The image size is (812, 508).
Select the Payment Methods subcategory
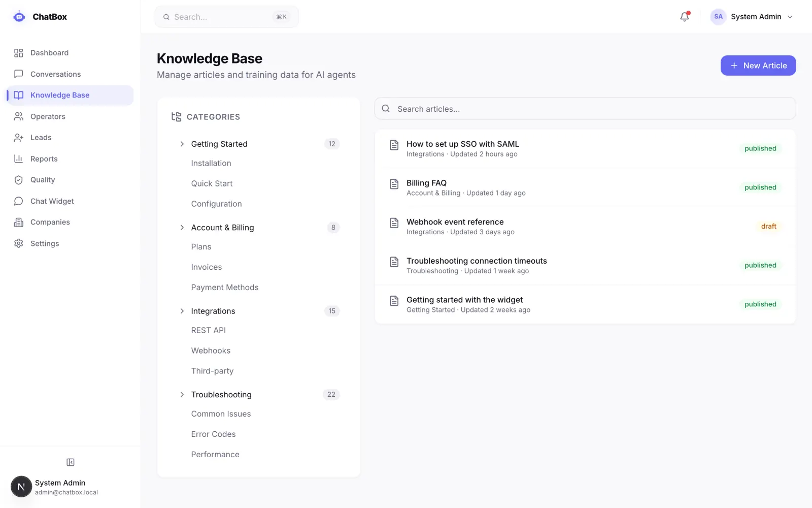point(225,288)
